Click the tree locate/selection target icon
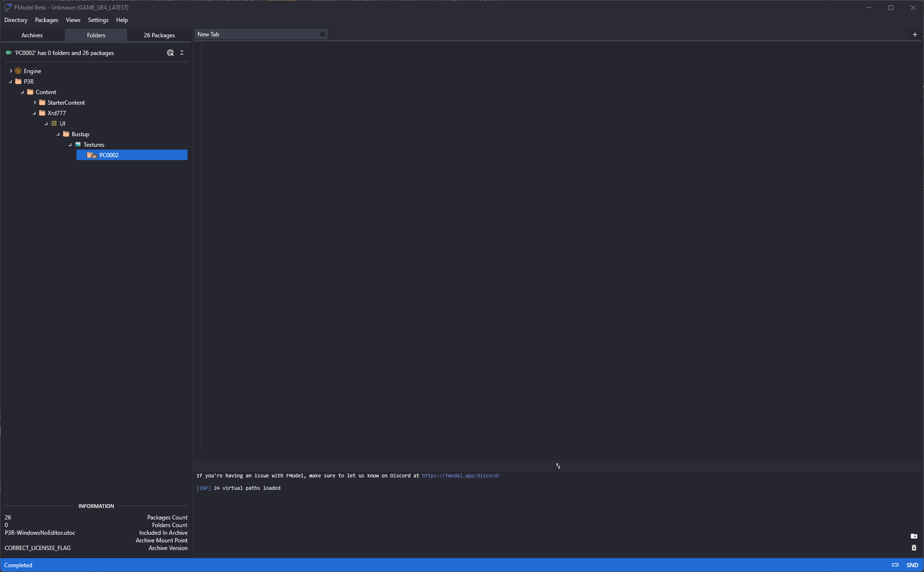The image size is (924, 572). click(170, 53)
